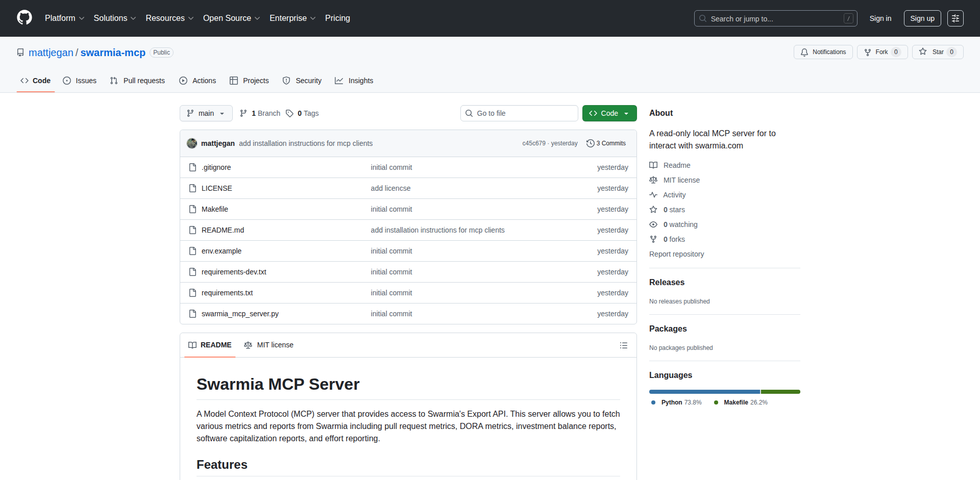
Task: Click Report repository link
Action: (x=676, y=254)
